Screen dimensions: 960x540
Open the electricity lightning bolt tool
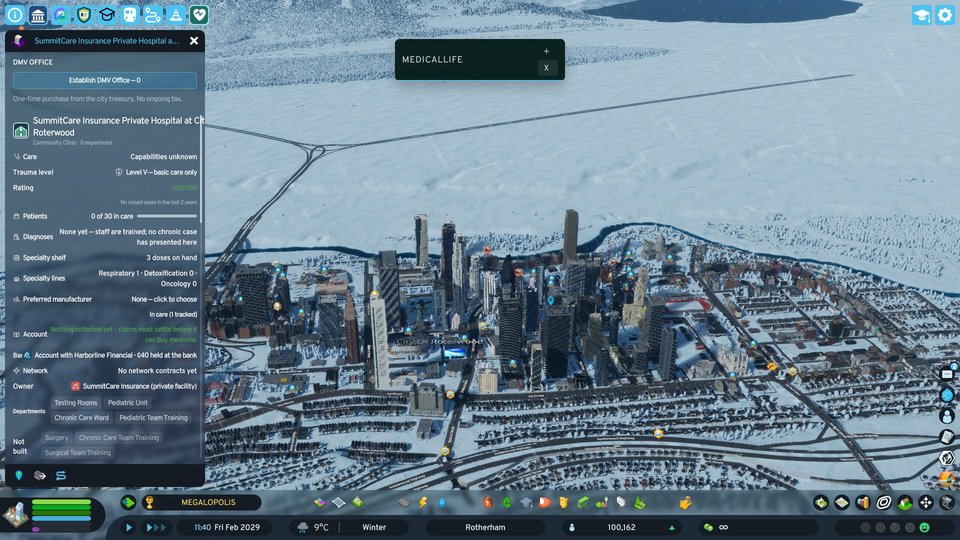[423, 503]
